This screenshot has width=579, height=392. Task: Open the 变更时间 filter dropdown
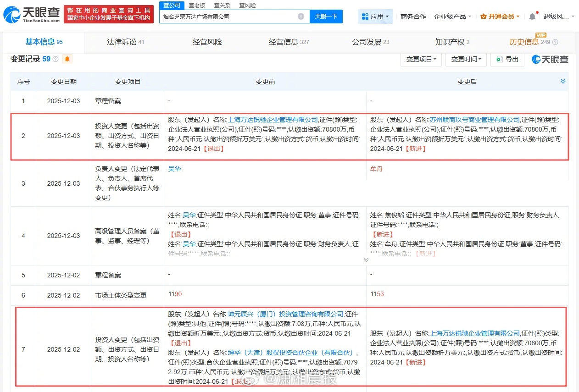466,59
